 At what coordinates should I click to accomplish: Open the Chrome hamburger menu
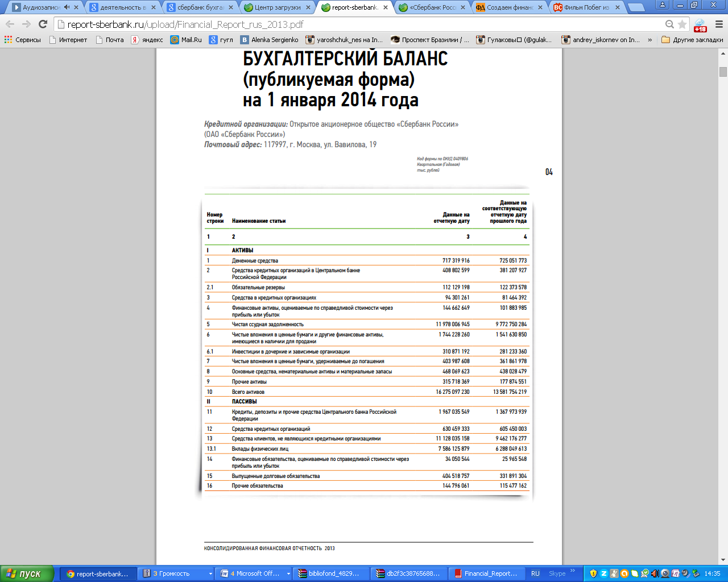pos(718,24)
